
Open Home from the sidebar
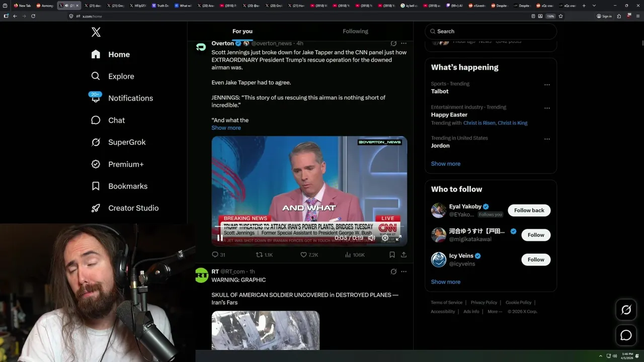click(110, 54)
